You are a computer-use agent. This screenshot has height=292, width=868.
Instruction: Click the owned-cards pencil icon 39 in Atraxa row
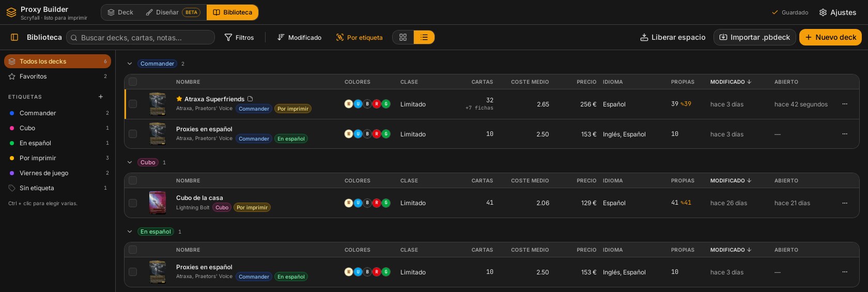pos(686,104)
